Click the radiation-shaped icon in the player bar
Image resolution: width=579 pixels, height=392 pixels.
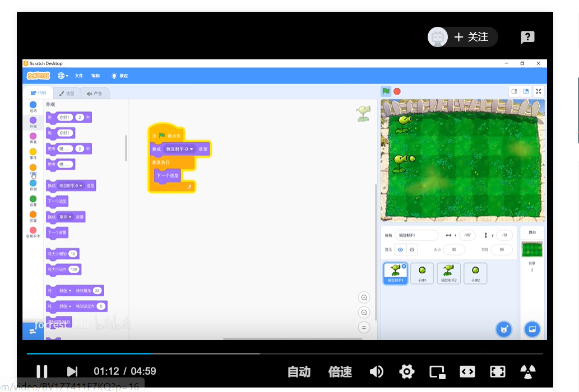[x=527, y=372]
